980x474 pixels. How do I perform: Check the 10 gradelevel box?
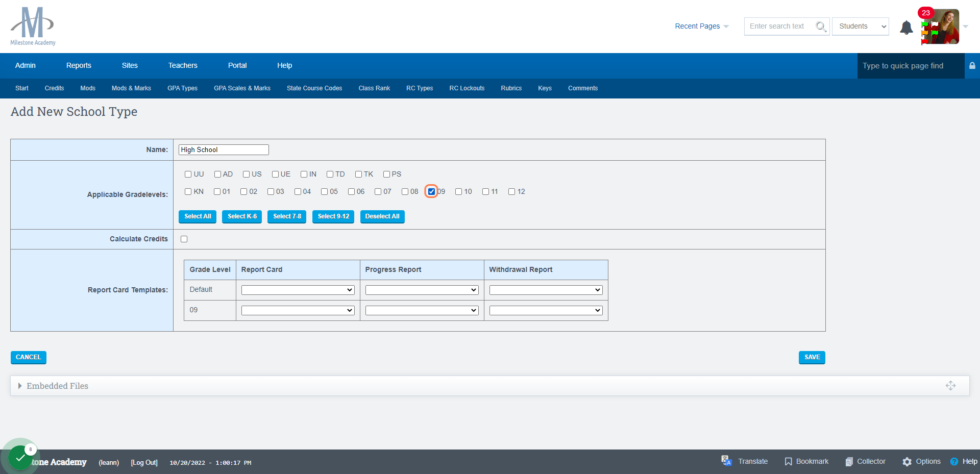point(458,191)
